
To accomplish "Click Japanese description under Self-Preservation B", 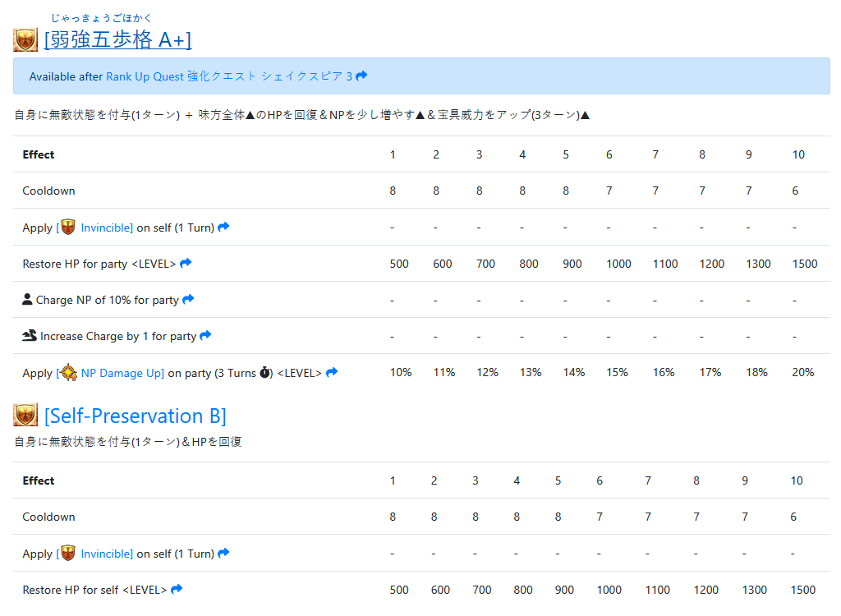I will (x=127, y=442).
